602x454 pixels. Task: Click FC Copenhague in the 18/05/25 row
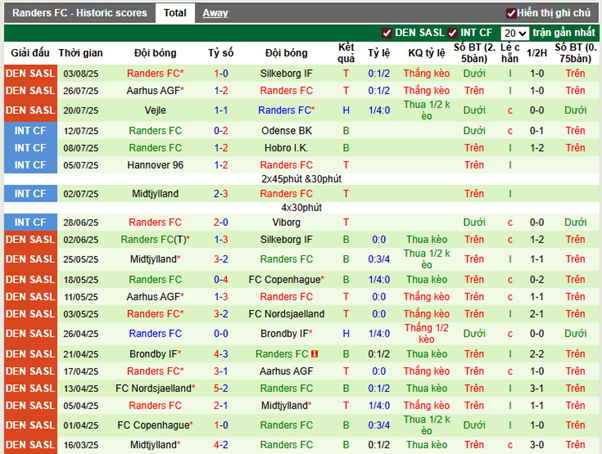[x=286, y=280]
